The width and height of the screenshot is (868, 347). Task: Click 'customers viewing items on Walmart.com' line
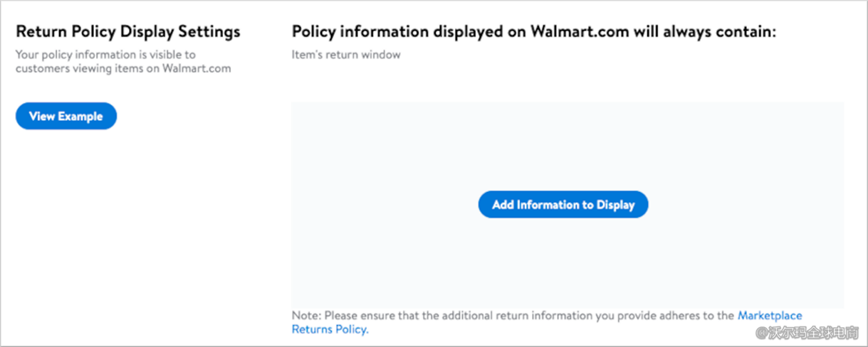[x=123, y=69]
